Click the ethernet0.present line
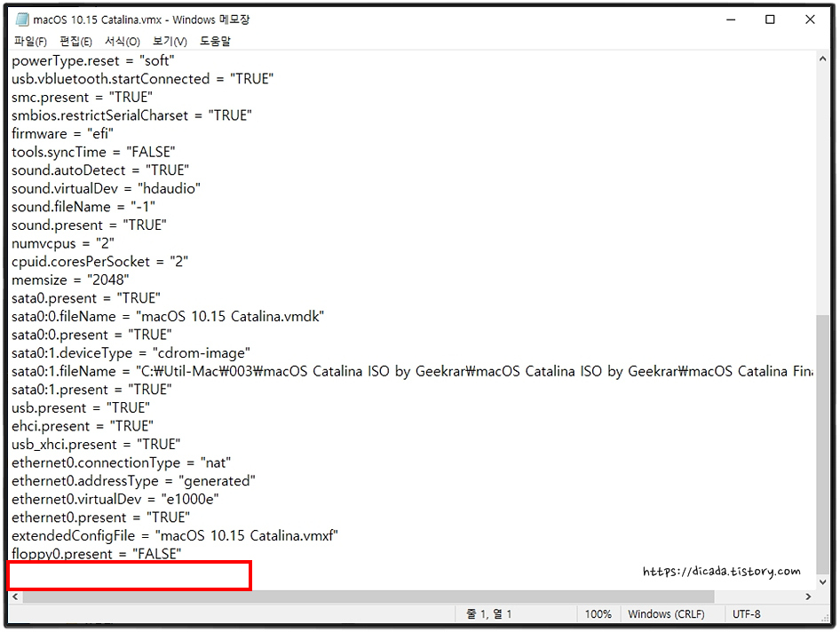840x632 pixels. [100, 517]
